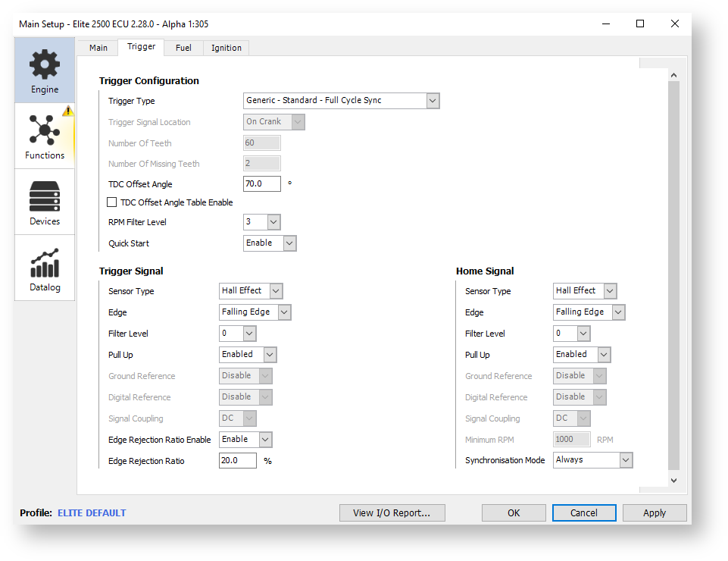728x561 pixels.
Task: Open Home Signal Edge dropdown
Action: [x=589, y=312]
